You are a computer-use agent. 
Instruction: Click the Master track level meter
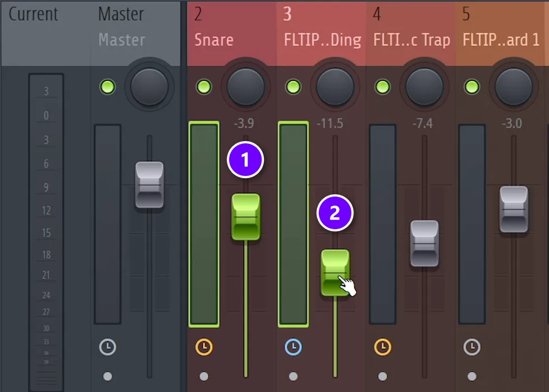108,225
